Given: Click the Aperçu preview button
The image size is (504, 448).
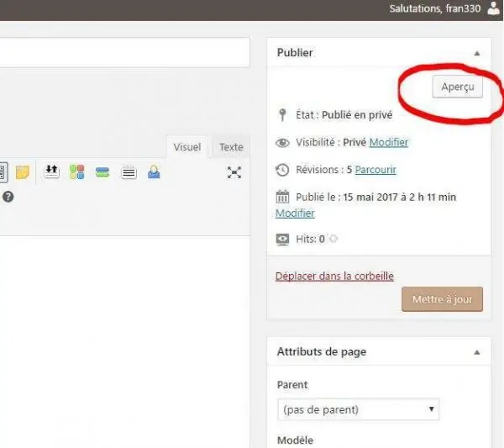Looking at the screenshot, I should 458,87.
